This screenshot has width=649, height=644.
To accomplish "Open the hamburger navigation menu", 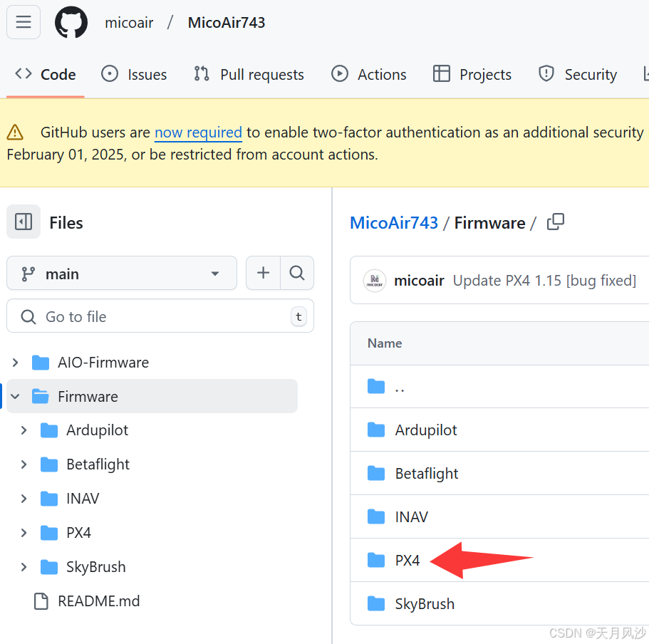I will click(24, 22).
